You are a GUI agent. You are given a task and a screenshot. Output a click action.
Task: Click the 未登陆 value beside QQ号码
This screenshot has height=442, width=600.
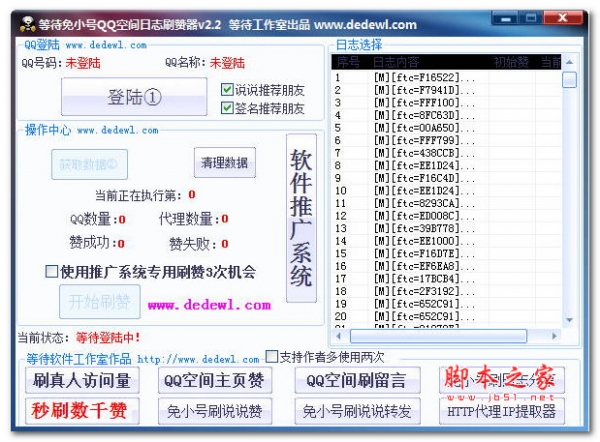coord(83,63)
